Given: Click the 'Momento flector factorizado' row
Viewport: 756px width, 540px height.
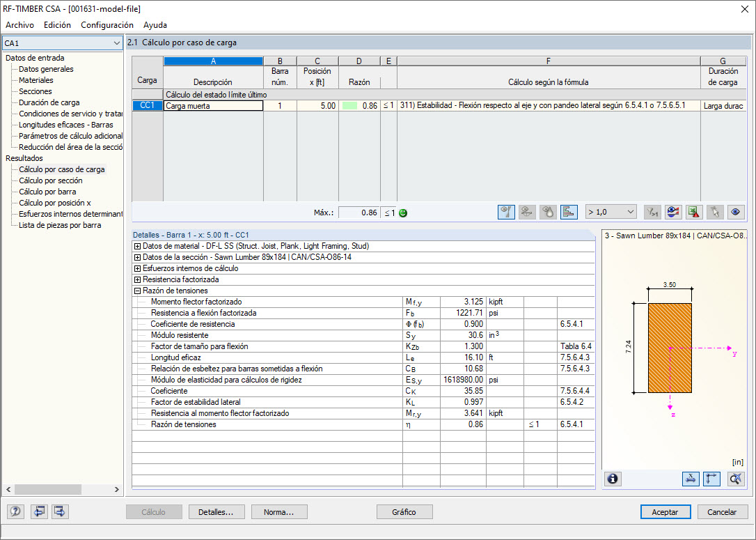Looking at the screenshot, I should 363,302.
